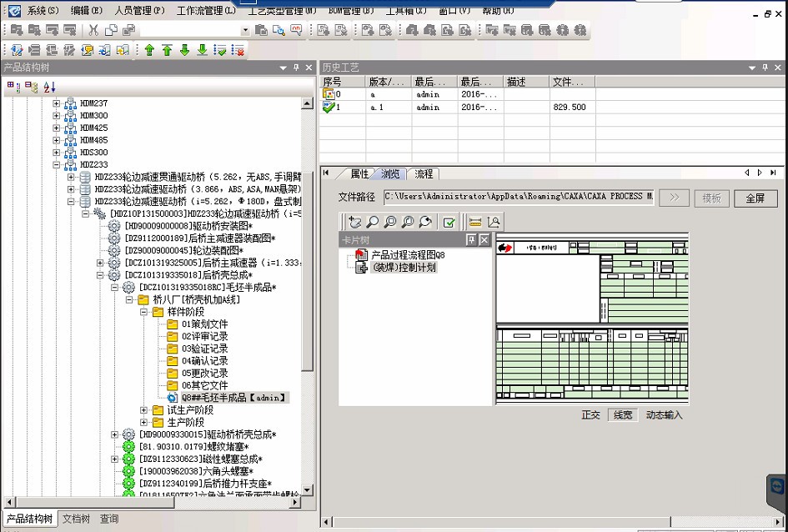Viewport: 788px width, 532px height.
Task: Click the green checkmark icon in preview toolbar
Action: point(449,222)
